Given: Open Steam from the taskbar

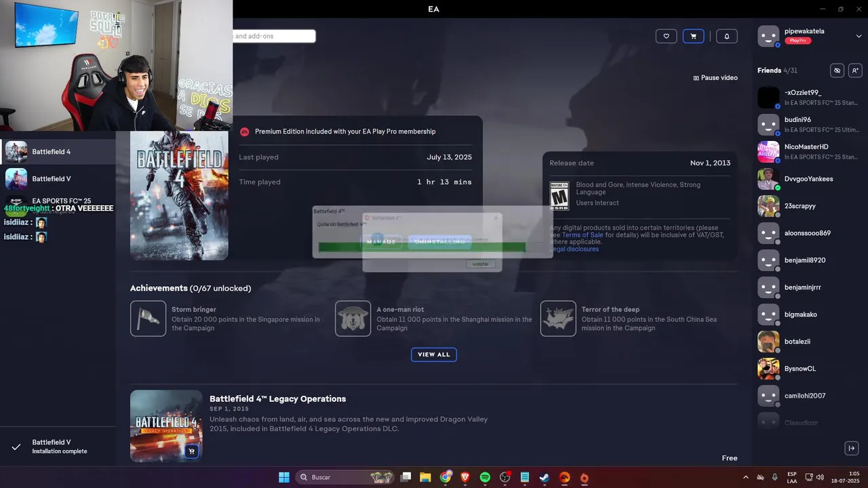Looking at the screenshot, I should tap(545, 477).
